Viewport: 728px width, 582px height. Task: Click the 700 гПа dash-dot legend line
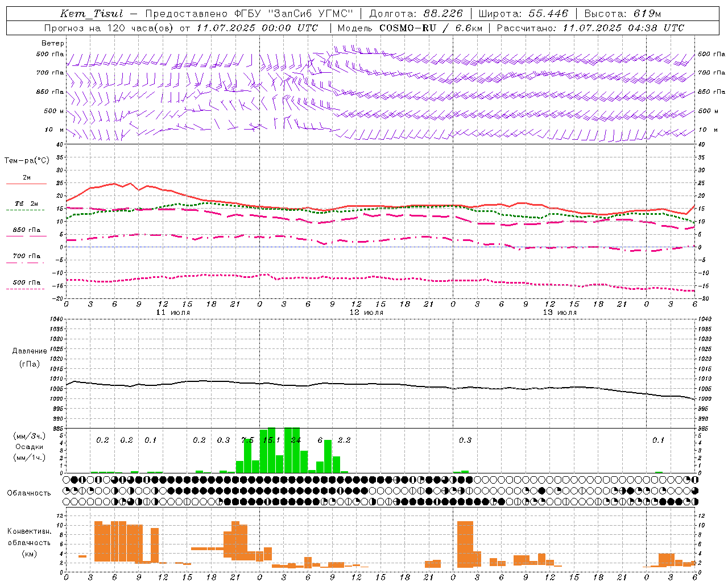(26, 263)
